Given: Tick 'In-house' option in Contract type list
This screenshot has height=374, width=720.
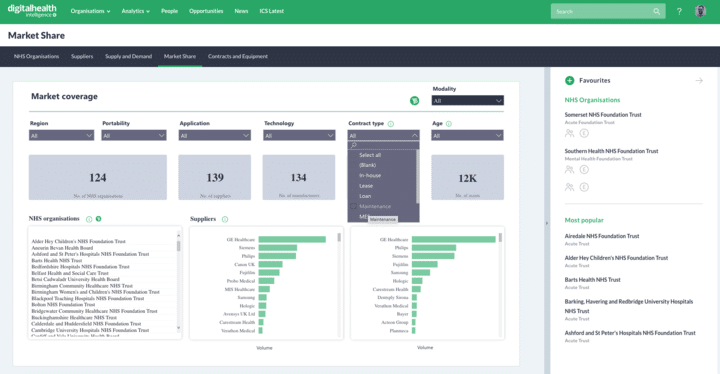Looking at the screenshot, I should point(370,176).
